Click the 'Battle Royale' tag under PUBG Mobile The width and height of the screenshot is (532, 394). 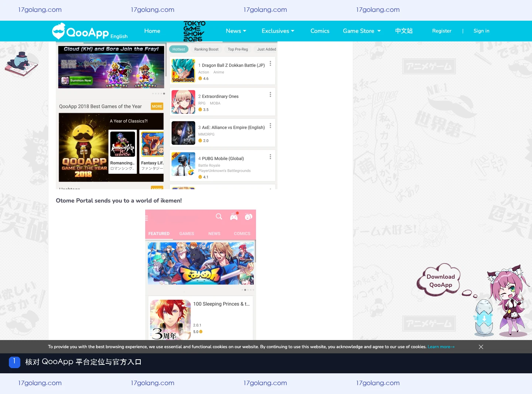click(209, 166)
